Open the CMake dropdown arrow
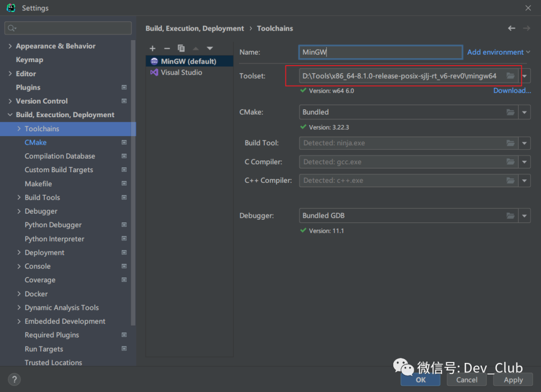Viewport: 541px width, 392px height. click(x=524, y=112)
